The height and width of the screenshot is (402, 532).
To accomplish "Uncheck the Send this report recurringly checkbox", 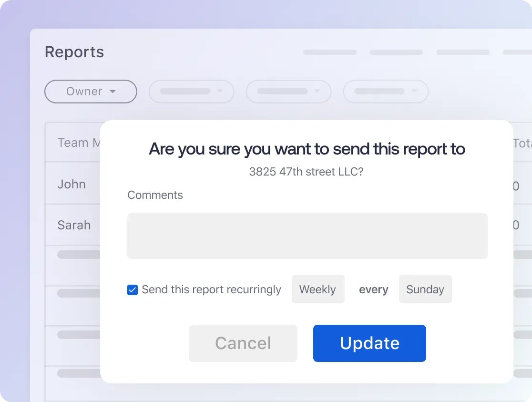I will [133, 289].
